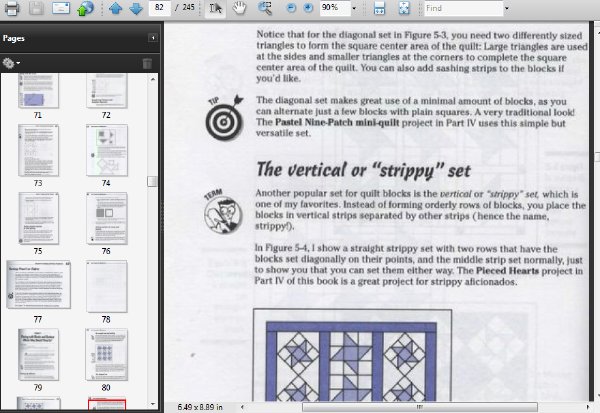Click the Email envelope icon

pos(61,8)
